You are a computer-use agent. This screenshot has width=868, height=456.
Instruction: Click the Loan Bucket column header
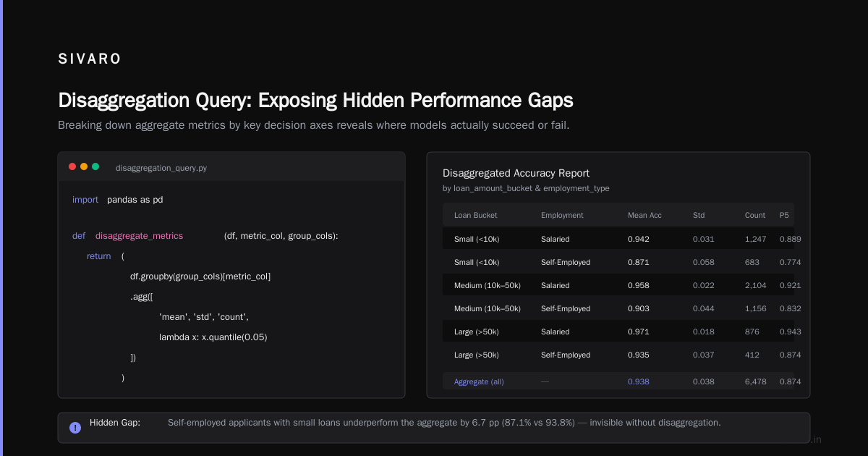[x=475, y=216]
